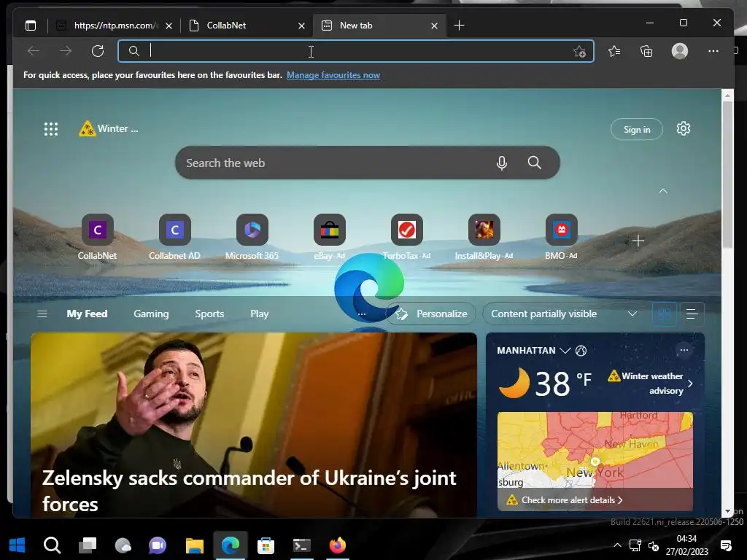Click the Sign in button
The width and height of the screenshot is (747, 560).
click(636, 130)
